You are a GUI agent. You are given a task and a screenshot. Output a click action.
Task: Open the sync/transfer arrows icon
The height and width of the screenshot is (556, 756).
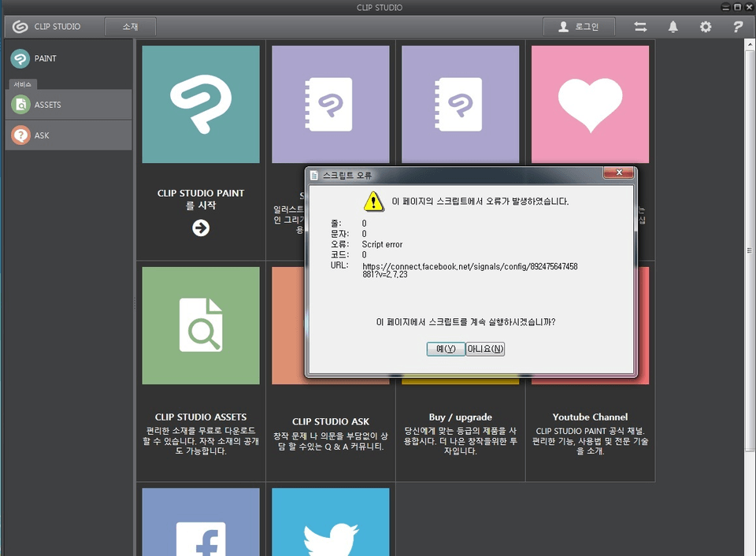pos(640,27)
